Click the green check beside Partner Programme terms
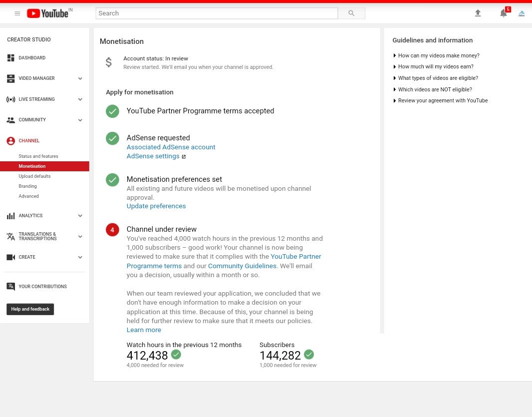532x417 pixels. pyautogui.click(x=112, y=111)
